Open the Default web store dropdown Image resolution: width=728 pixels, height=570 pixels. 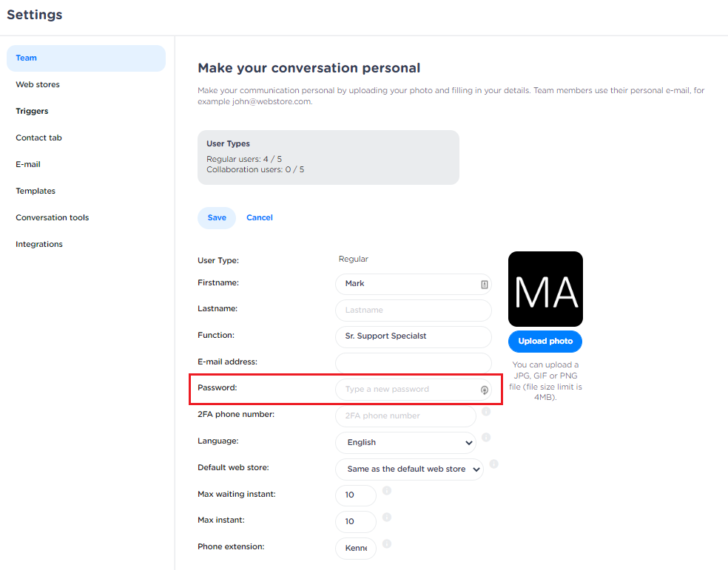point(409,469)
